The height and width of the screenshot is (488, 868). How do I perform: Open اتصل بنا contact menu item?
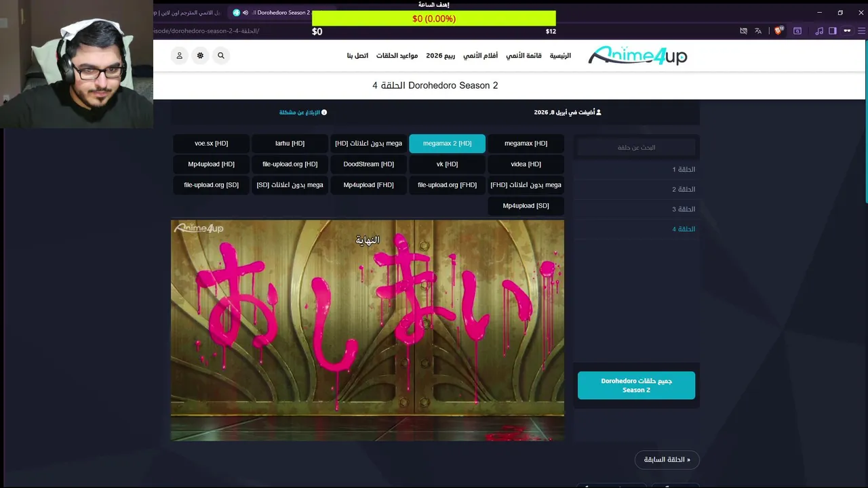[x=357, y=56]
